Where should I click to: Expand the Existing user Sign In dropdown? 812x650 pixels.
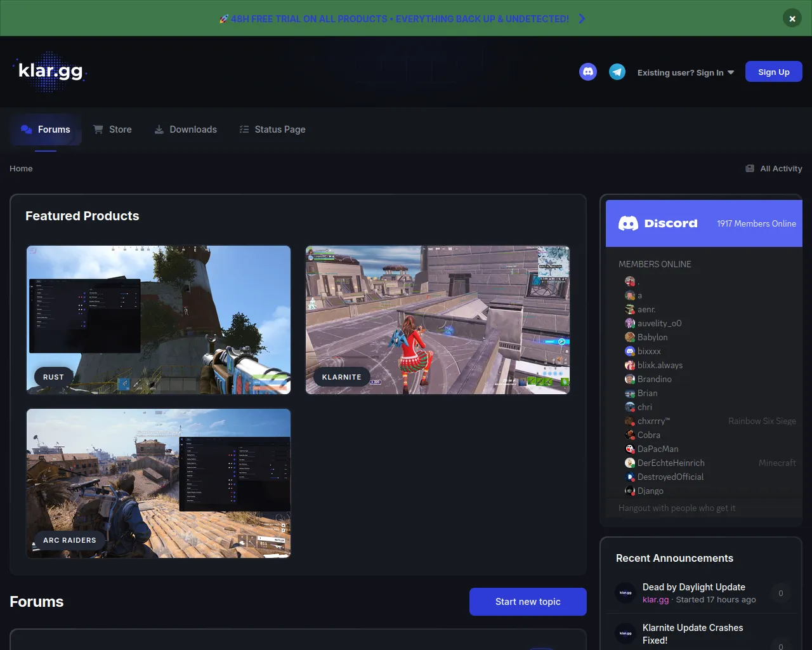pyautogui.click(x=685, y=72)
